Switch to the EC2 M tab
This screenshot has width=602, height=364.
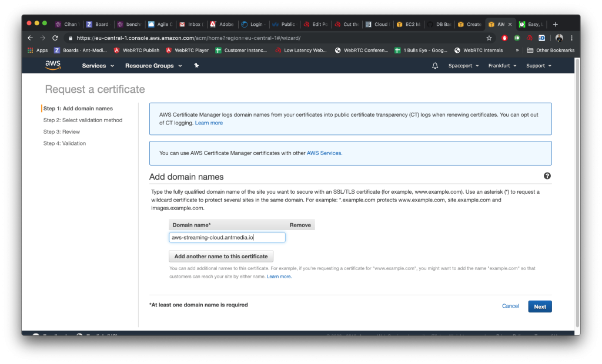click(x=409, y=24)
